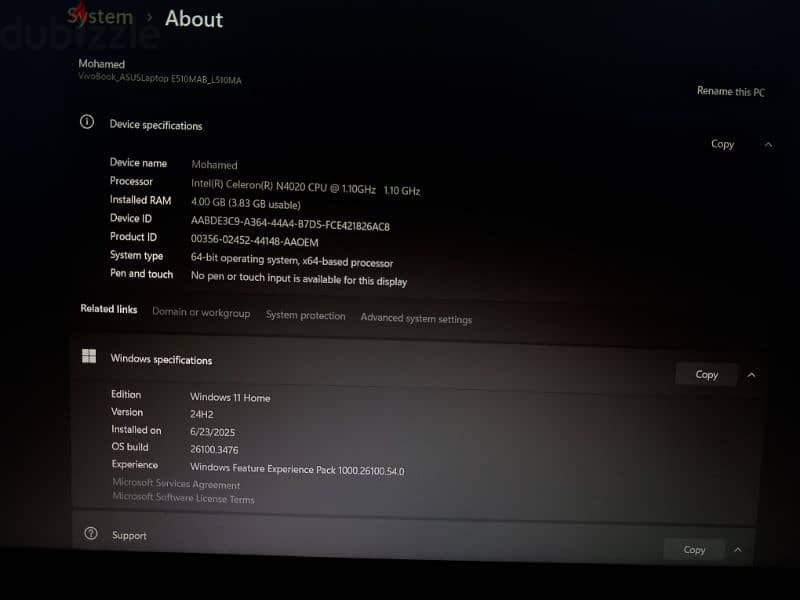
Task: Select Device name value Mohamed
Action: (214, 165)
